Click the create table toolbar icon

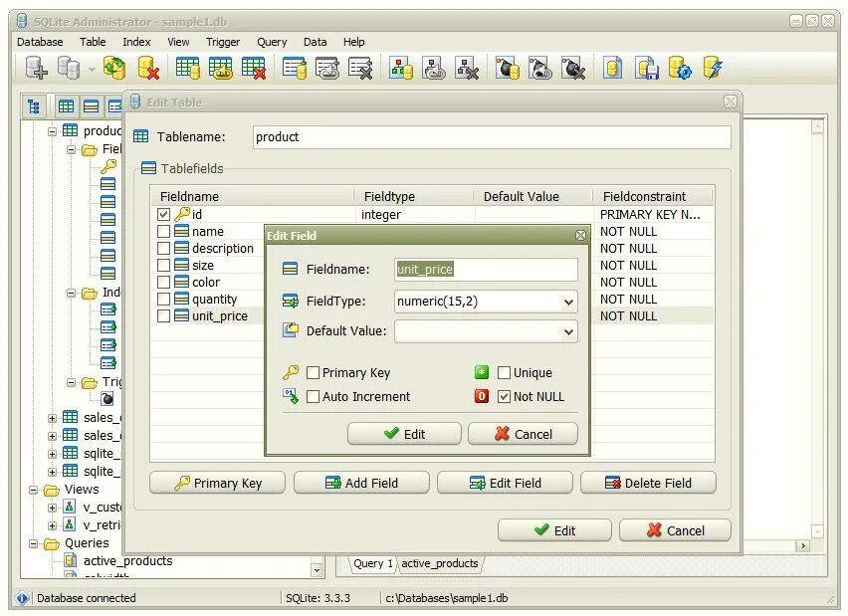[x=188, y=68]
